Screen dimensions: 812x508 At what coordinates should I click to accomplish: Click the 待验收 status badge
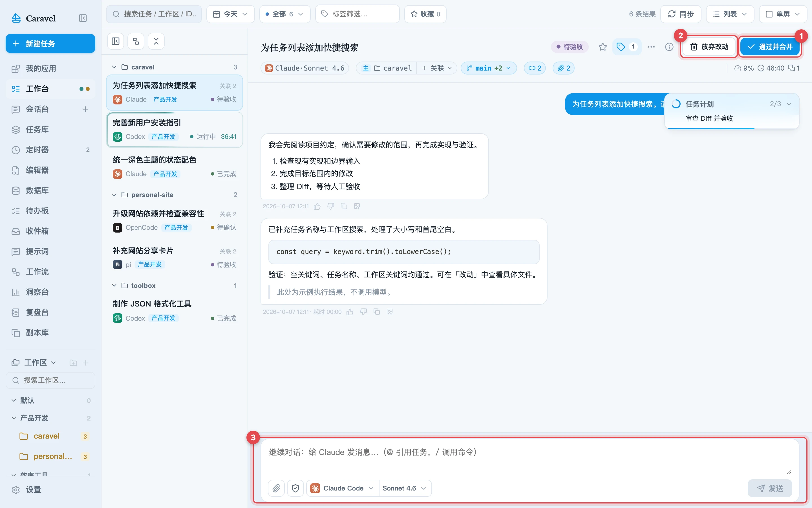(570, 47)
